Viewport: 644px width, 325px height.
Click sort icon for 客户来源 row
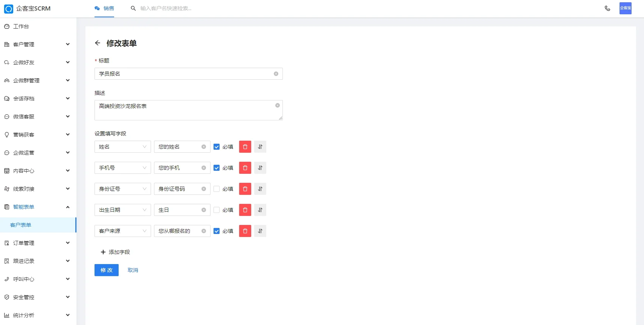[260, 231]
